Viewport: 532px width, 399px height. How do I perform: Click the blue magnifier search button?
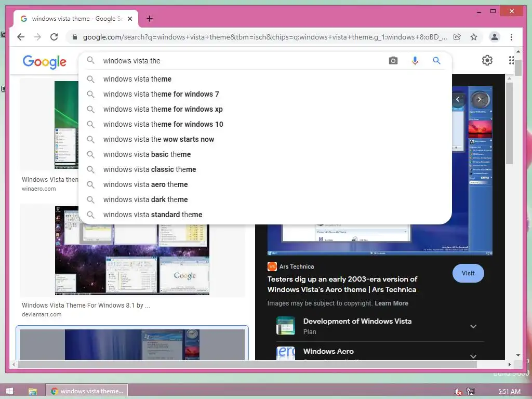[x=436, y=61]
